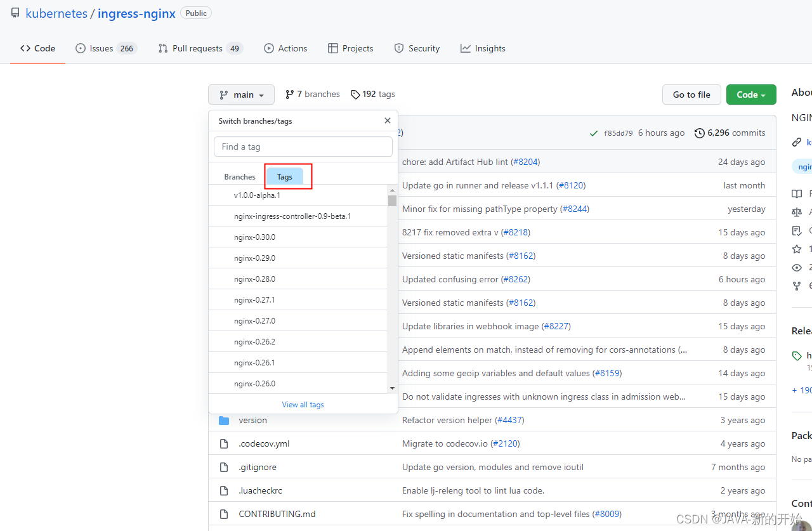812x531 pixels.
Task: Select tag nginx-0.29.0
Action: (x=298, y=258)
